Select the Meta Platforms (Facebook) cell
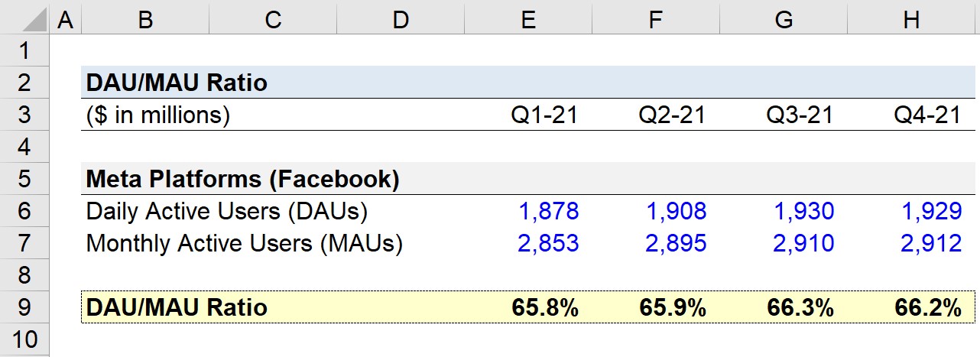This screenshot has height=357, width=980. [242, 179]
